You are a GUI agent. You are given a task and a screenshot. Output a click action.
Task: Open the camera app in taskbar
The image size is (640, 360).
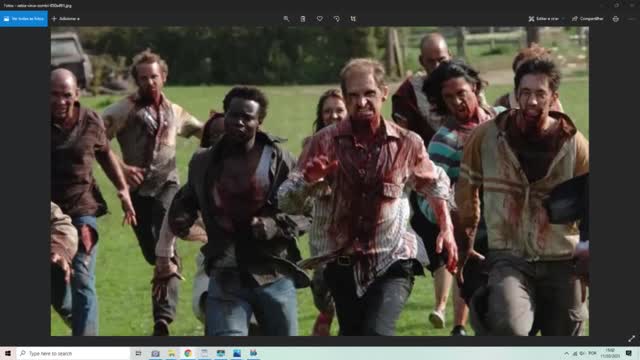(155, 353)
